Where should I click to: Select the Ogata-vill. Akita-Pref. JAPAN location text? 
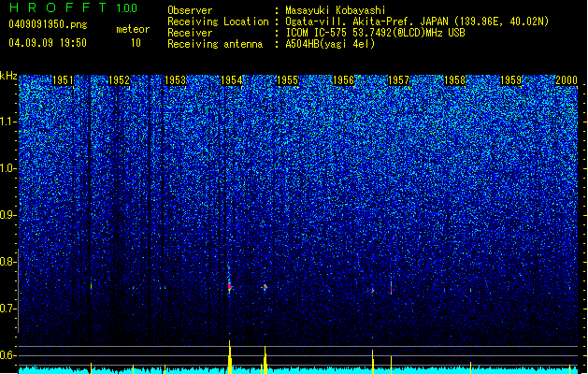pyautogui.click(x=417, y=22)
